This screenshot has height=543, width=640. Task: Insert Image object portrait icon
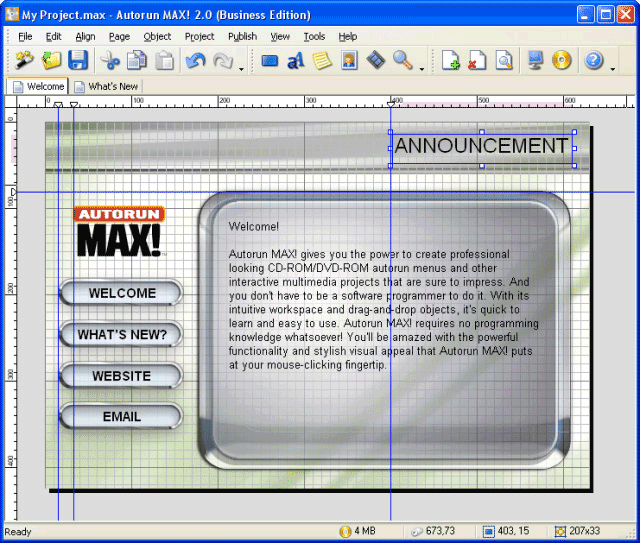(x=349, y=60)
